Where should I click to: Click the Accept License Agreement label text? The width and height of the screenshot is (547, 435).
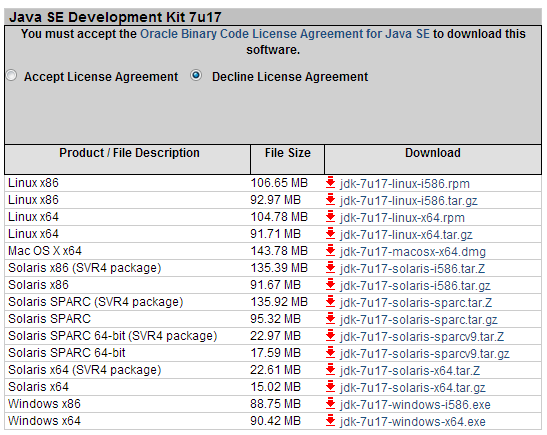101,77
